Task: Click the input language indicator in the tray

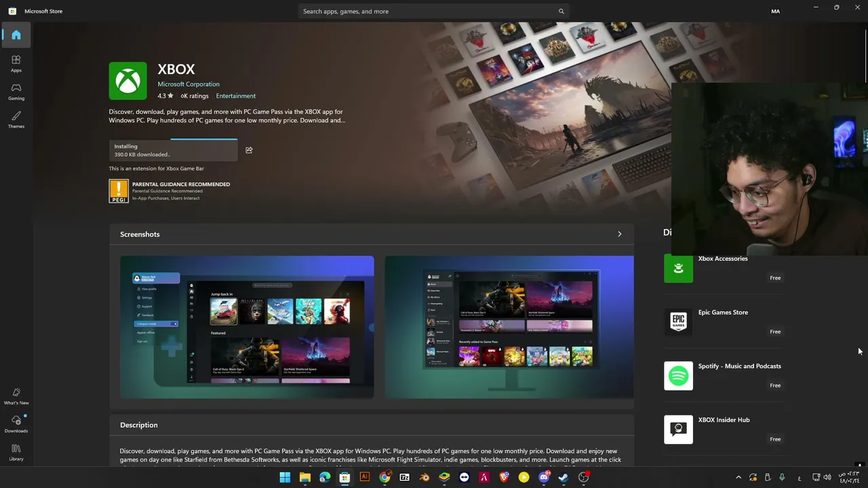Action: 800,478
